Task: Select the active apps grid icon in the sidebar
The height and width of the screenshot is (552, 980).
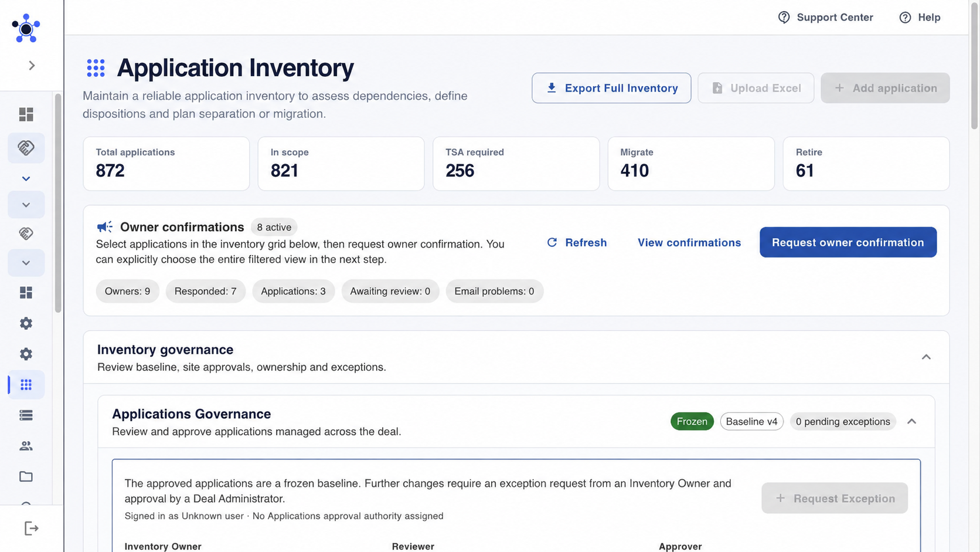Action: 26,385
